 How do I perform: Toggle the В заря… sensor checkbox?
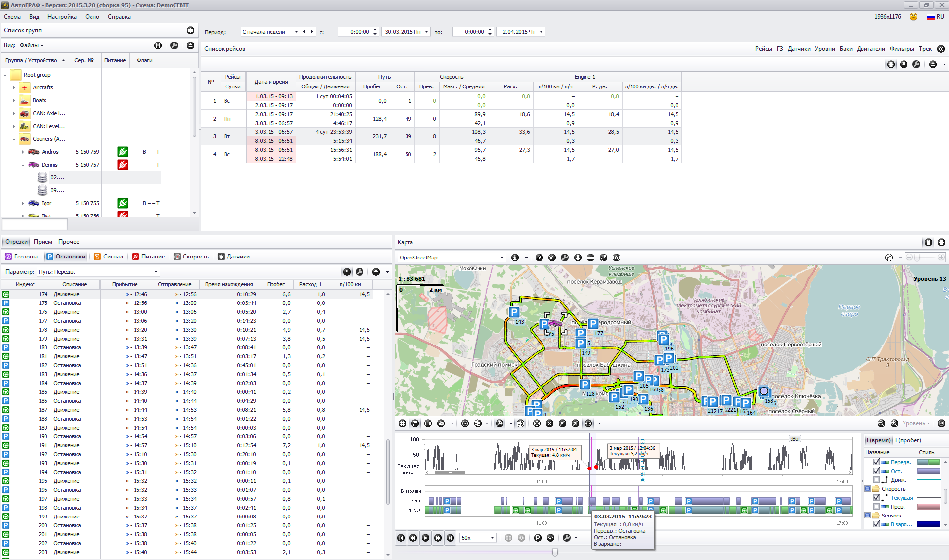876,524
